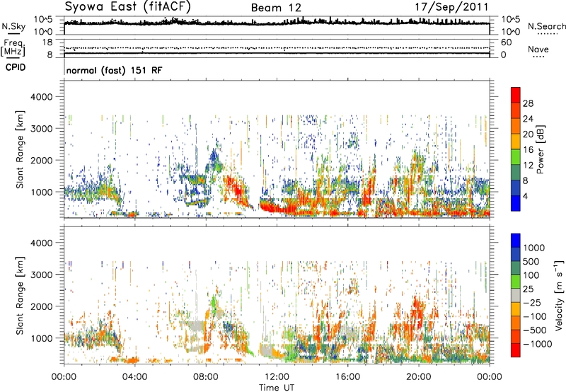Click the "60" Nave axis tick
The height and width of the screenshot is (392, 566).
506,42
